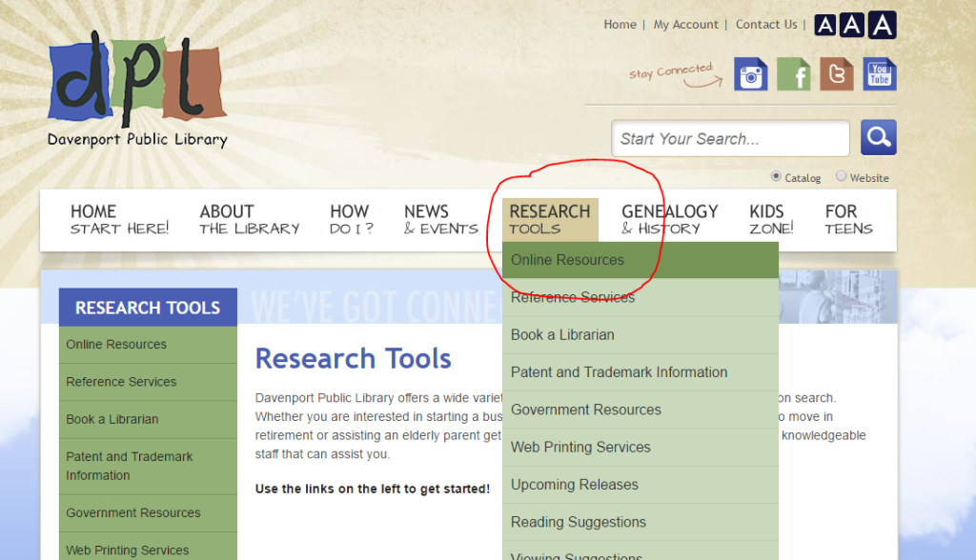Open the My Account link
Screen dimensions: 976x560
[685, 25]
